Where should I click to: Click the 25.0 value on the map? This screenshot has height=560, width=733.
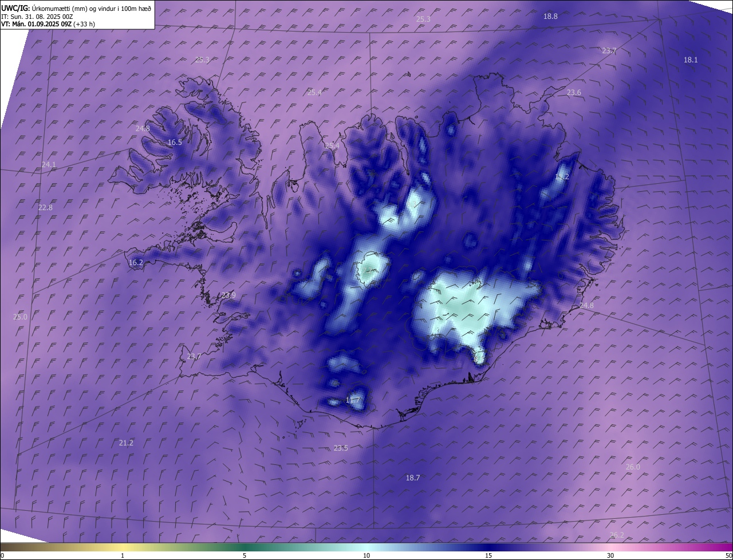20,317
